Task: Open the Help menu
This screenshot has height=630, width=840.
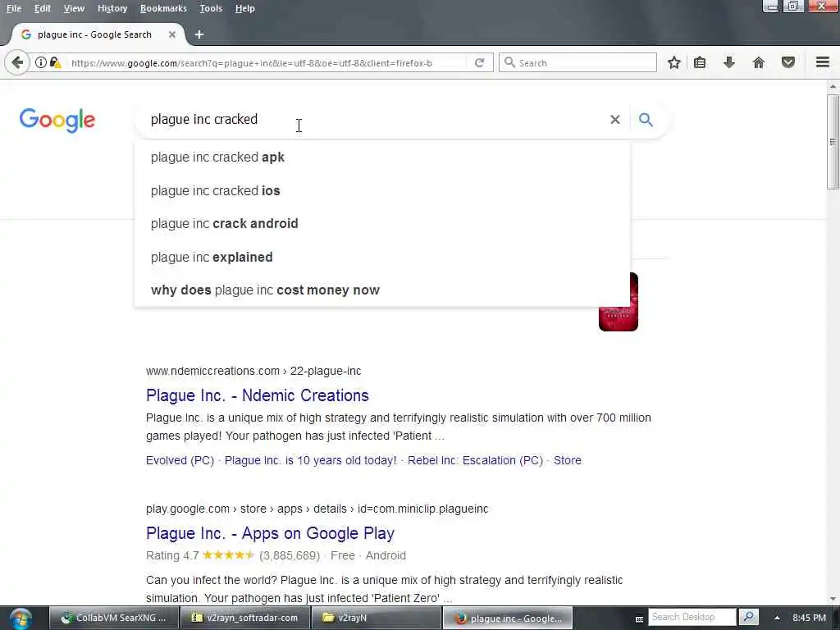Action: tap(244, 8)
